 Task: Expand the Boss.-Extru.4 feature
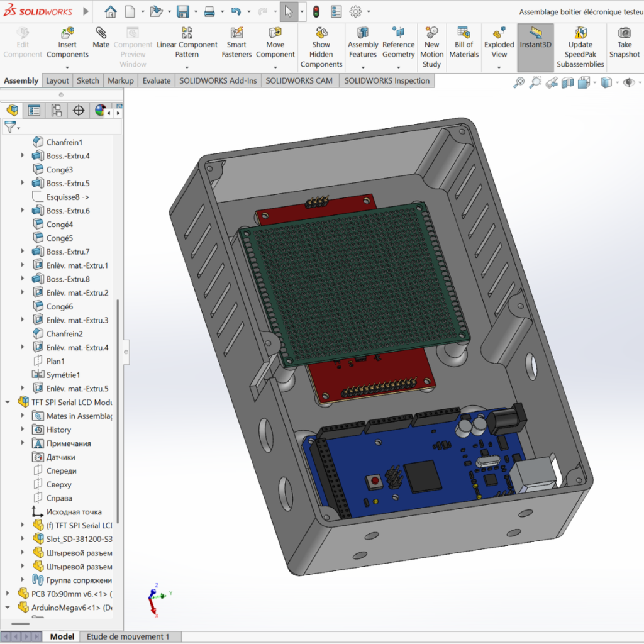coord(23,156)
